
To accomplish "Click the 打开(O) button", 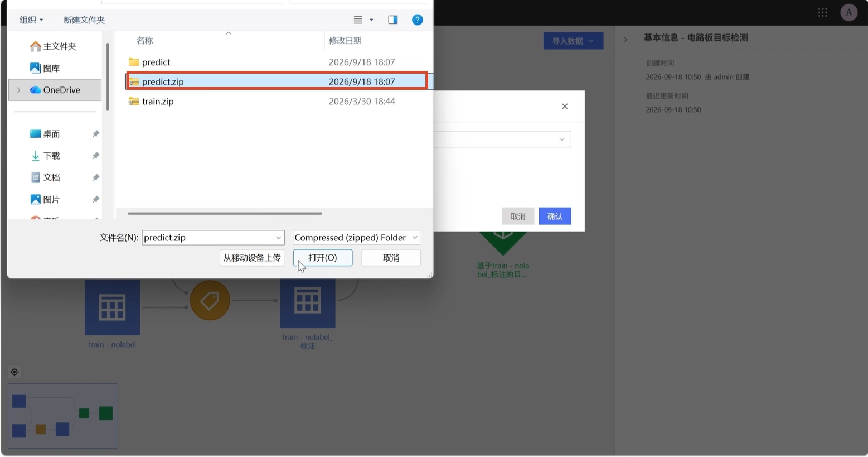I will tap(323, 258).
